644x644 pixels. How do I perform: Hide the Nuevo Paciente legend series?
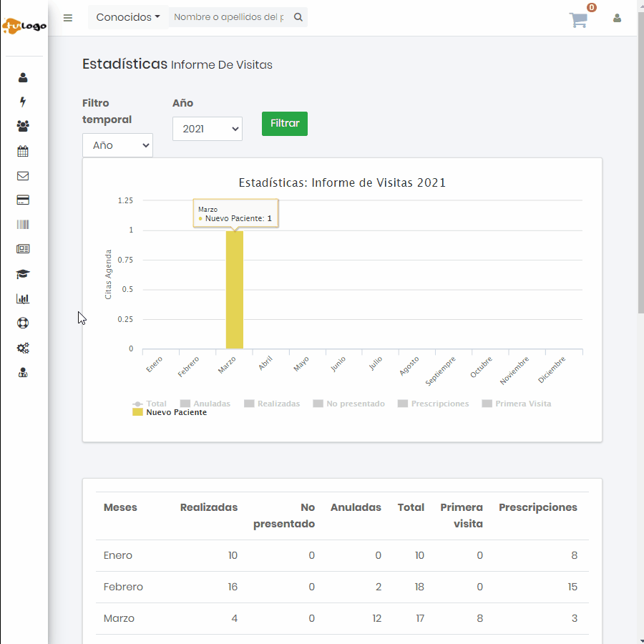(x=170, y=412)
